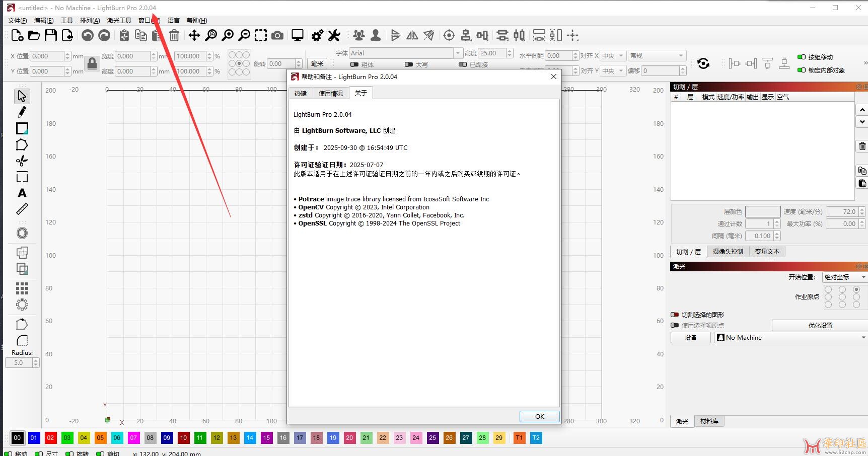Enable the 锁定内部对象 toggle
Viewport: 868px width, 456px height.
[801, 70]
